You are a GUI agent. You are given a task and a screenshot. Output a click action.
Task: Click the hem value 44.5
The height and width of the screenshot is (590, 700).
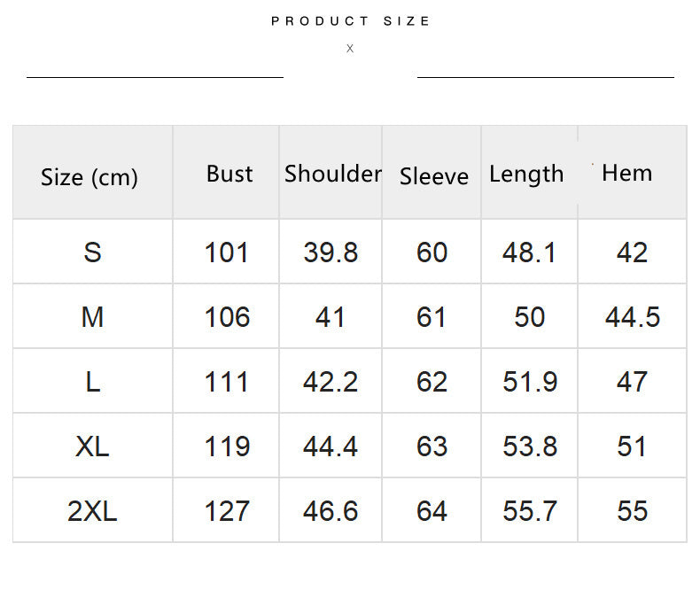tap(633, 317)
